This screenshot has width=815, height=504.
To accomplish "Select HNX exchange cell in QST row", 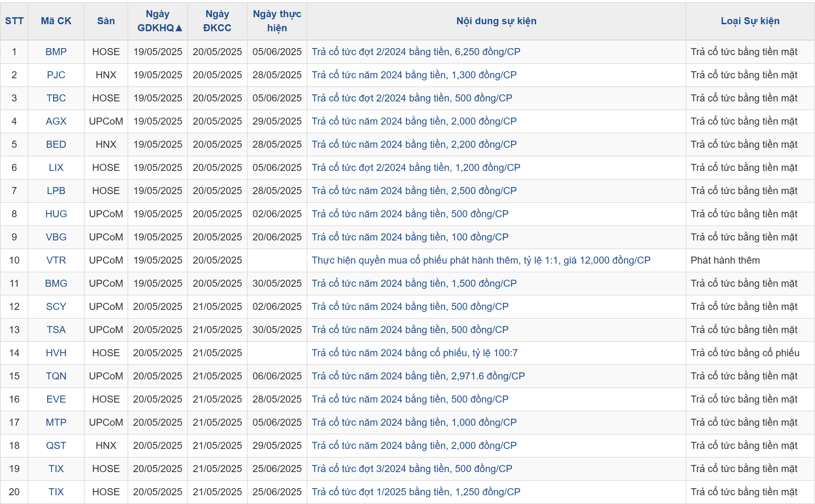I will (x=106, y=445).
